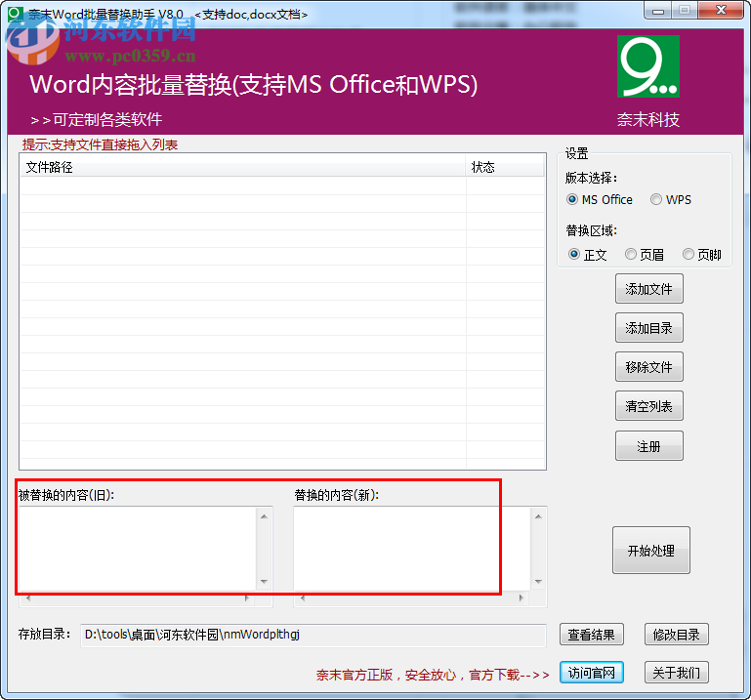This screenshot has width=751, height=700.
Task: Open the 注册 registration button
Action: (649, 446)
